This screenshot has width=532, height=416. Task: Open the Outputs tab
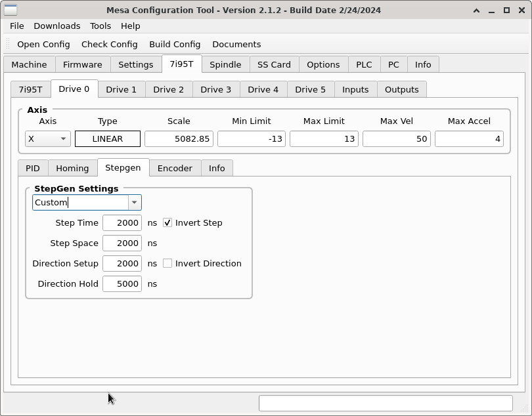401,89
